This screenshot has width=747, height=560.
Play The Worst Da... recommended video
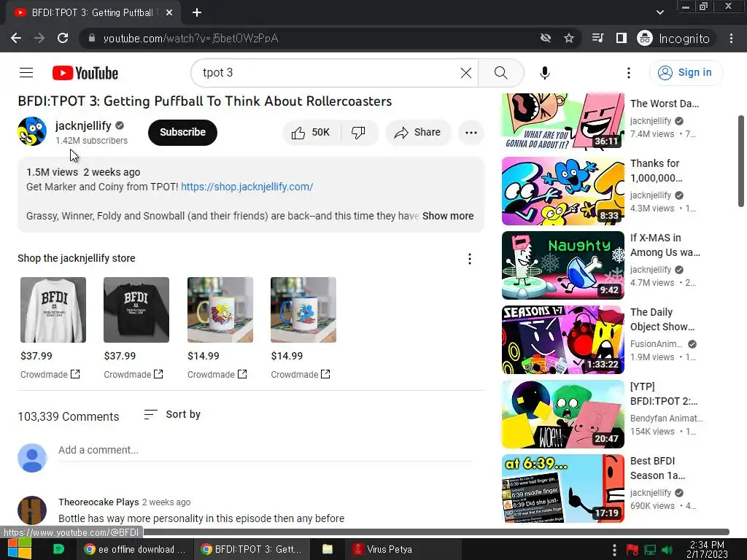pos(563,121)
